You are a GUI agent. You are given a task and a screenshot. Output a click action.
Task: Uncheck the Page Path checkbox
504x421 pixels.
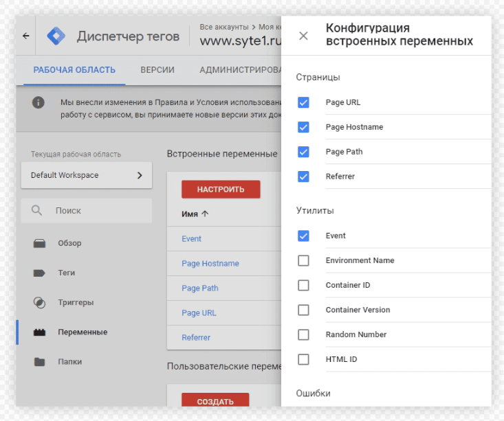(x=303, y=152)
